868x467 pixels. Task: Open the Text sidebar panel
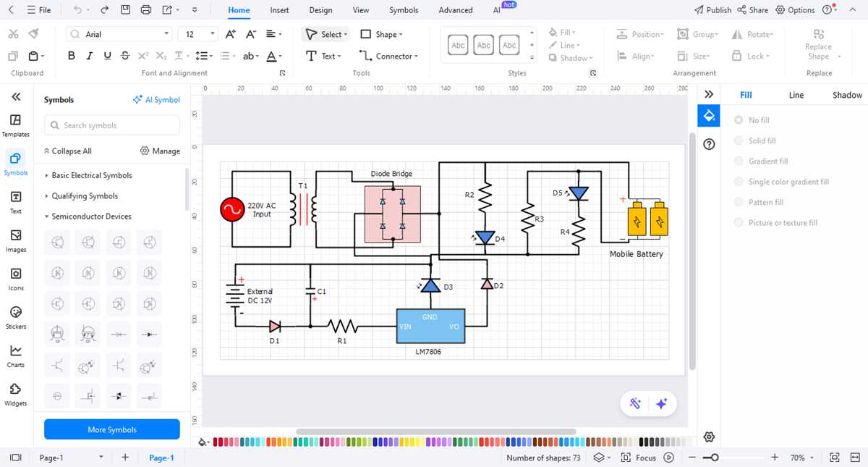point(15,202)
